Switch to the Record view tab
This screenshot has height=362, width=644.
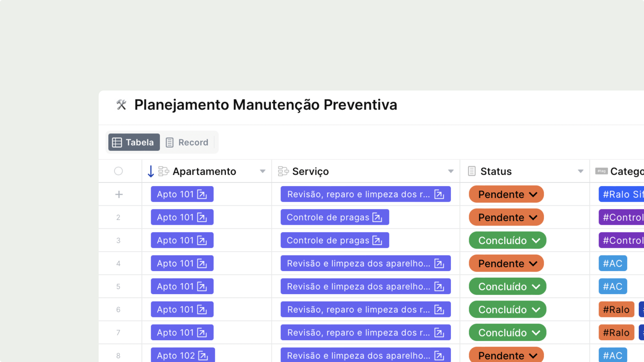[187, 142]
